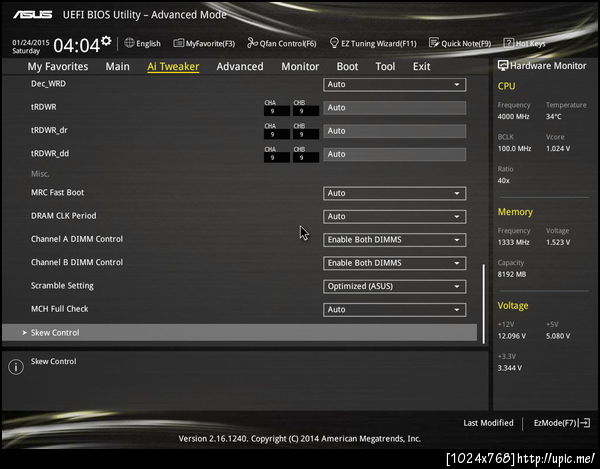The width and height of the screenshot is (600, 469).
Task: Click the CPU temperature value 34°C
Action: 553,116
